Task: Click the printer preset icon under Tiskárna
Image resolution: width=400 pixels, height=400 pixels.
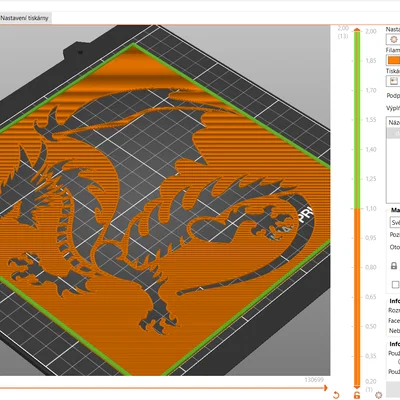Action: (x=394, y=81)
